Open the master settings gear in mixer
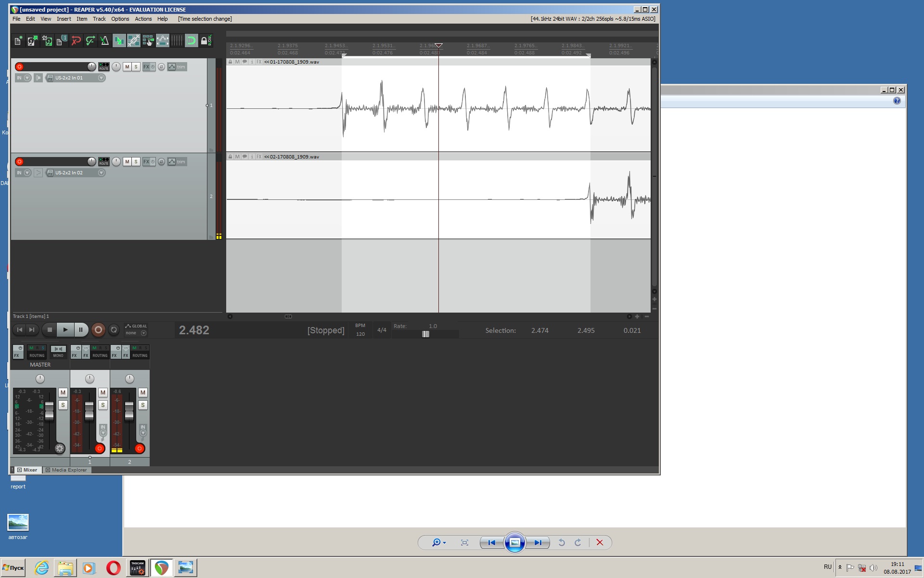 click(60, 448)
